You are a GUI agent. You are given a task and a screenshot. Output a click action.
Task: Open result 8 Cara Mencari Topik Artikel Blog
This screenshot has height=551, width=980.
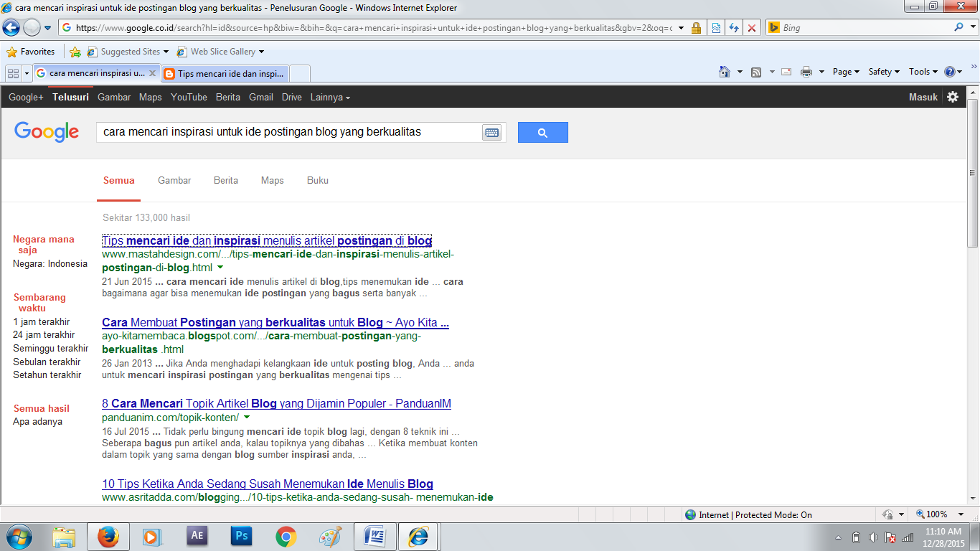pos(276,403)
